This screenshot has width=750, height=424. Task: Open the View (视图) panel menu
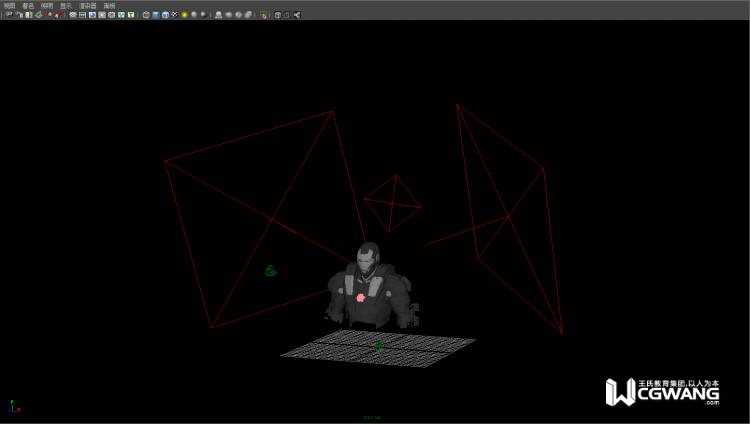tap(10, 6)
